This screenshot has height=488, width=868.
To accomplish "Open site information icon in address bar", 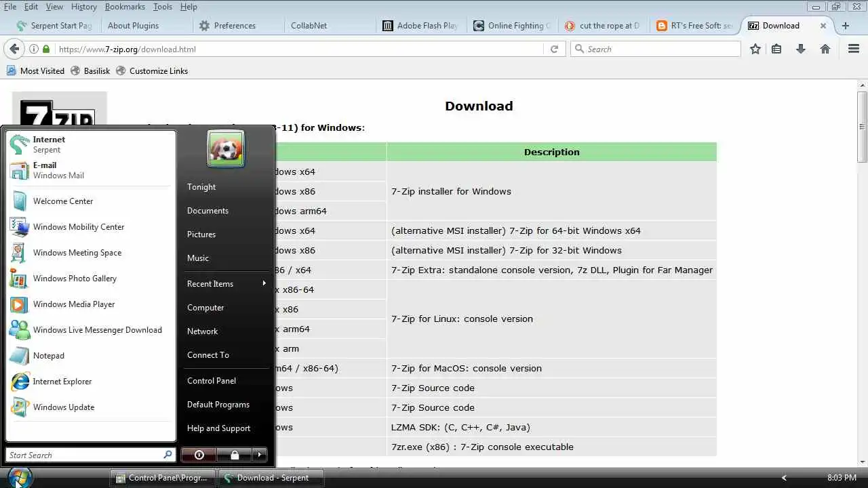I will pyautogui.click(x=34, y=49).
